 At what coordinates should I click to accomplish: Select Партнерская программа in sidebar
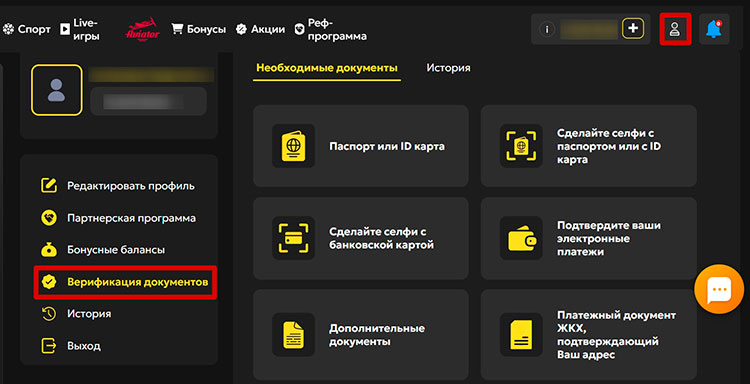coord(131,218)
